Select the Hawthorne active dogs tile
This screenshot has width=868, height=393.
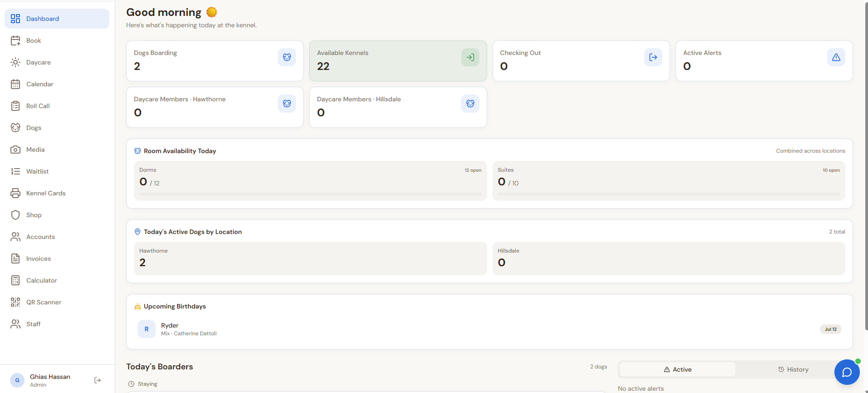tap(311, 258)
